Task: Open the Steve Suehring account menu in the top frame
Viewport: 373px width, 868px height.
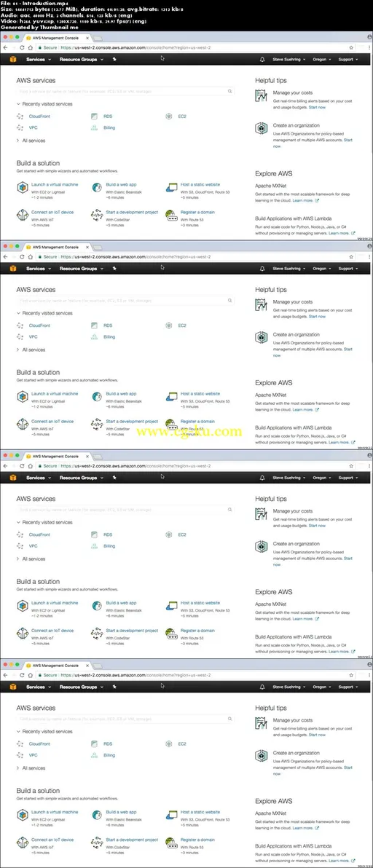Action: coord(288,59)
